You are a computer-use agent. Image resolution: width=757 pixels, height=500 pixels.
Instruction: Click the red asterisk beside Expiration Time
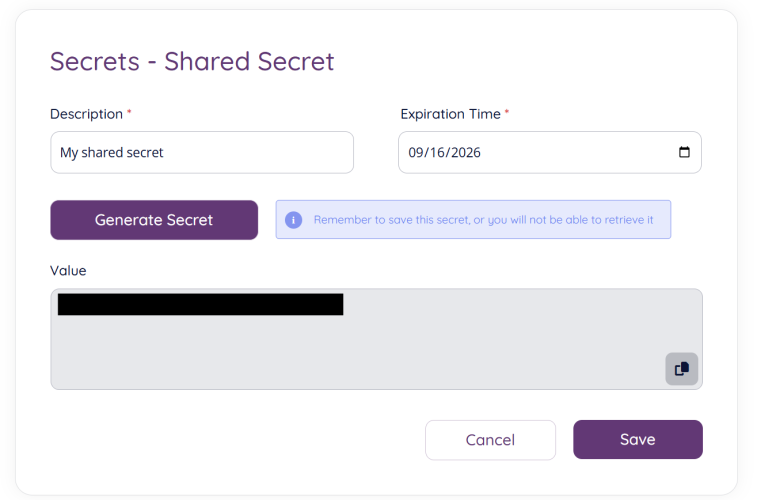click(507, 113)
